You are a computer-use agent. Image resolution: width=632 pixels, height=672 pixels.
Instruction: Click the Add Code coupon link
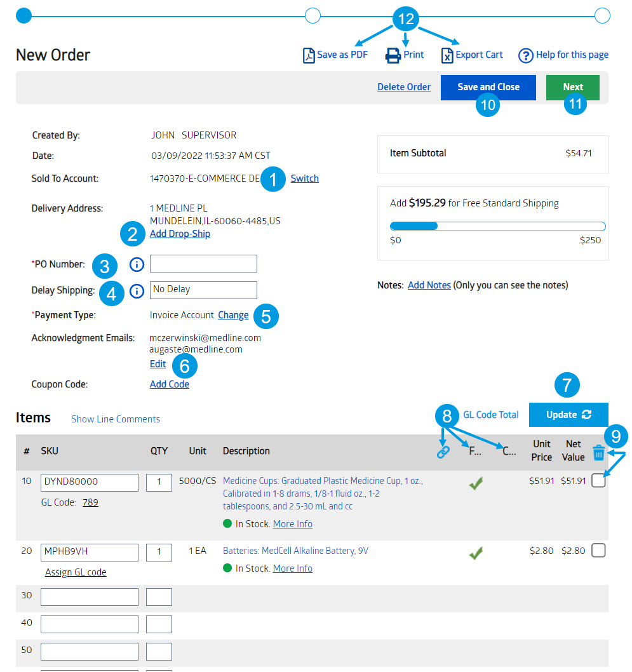[x=169, y=384]
